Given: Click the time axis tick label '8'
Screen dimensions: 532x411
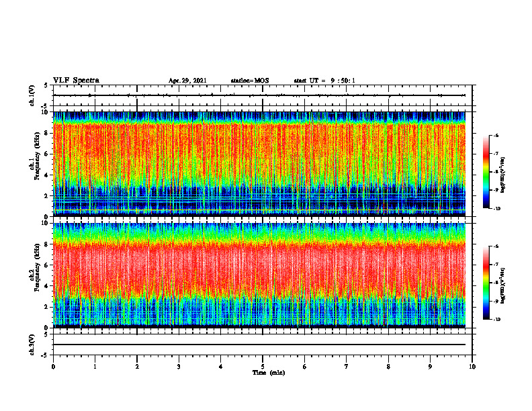Looking at the screenshot, I should pyautogui.click(x=388, y=367).
